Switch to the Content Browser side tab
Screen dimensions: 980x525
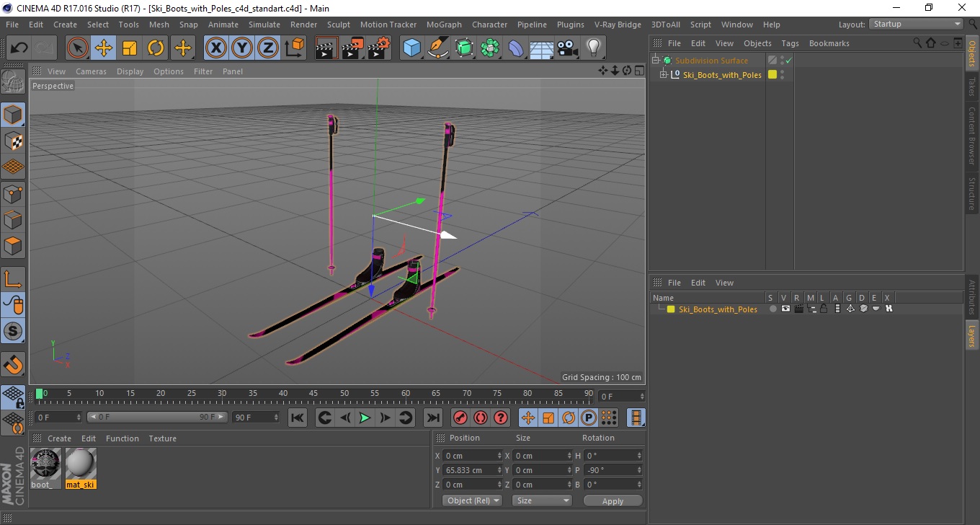pyautogui.click(x=972, y=135)
